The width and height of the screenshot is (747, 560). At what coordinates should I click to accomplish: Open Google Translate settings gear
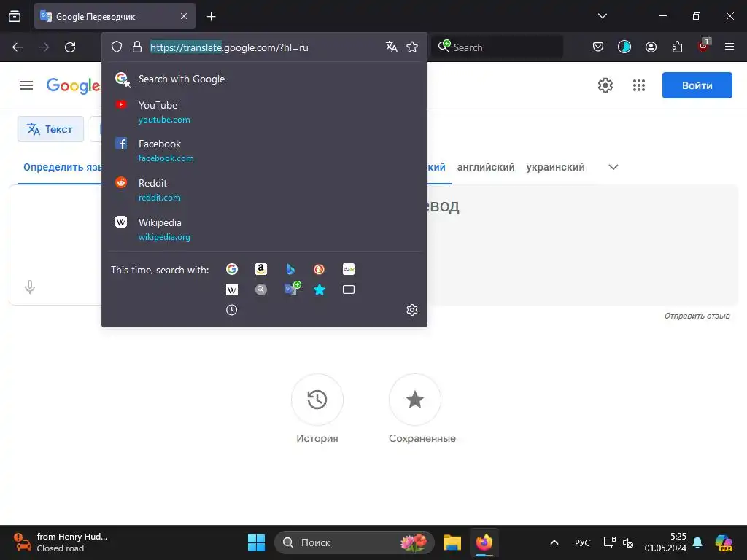(x=605, y=85)
